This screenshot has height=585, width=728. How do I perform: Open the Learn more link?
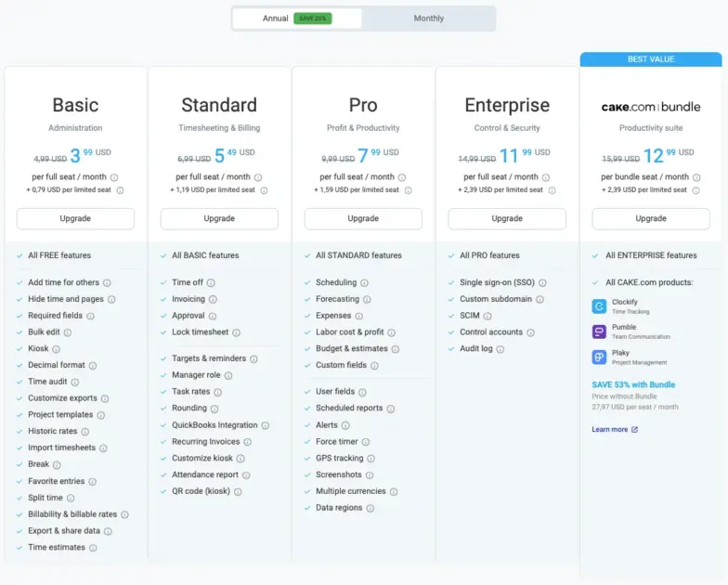(615, 429)
